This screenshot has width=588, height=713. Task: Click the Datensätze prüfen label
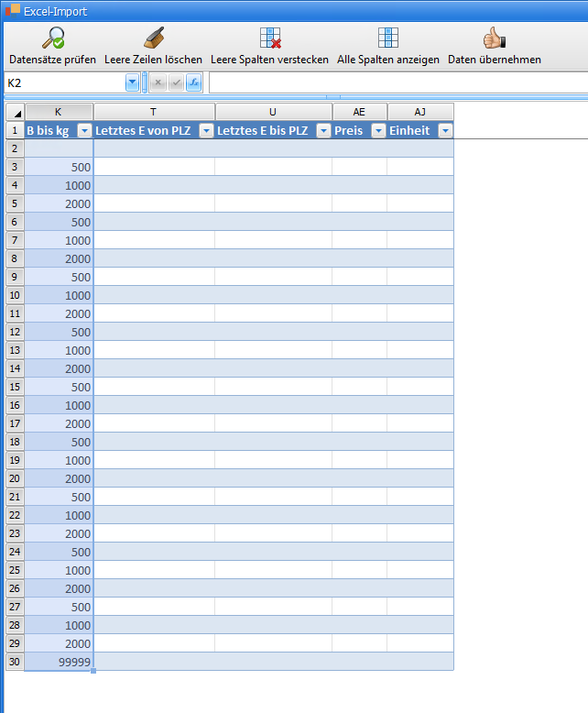(x=53, y=60)
